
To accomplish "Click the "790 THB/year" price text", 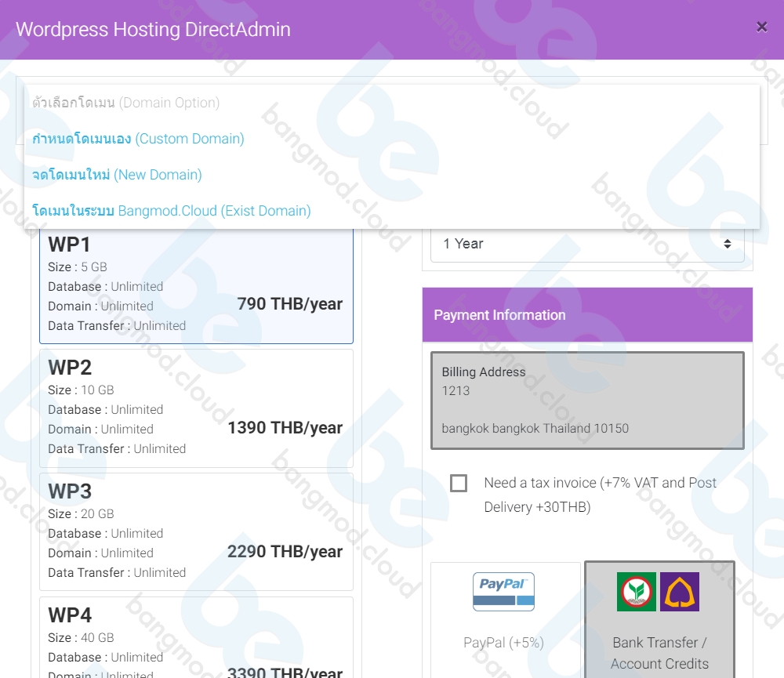I will 290,304.
